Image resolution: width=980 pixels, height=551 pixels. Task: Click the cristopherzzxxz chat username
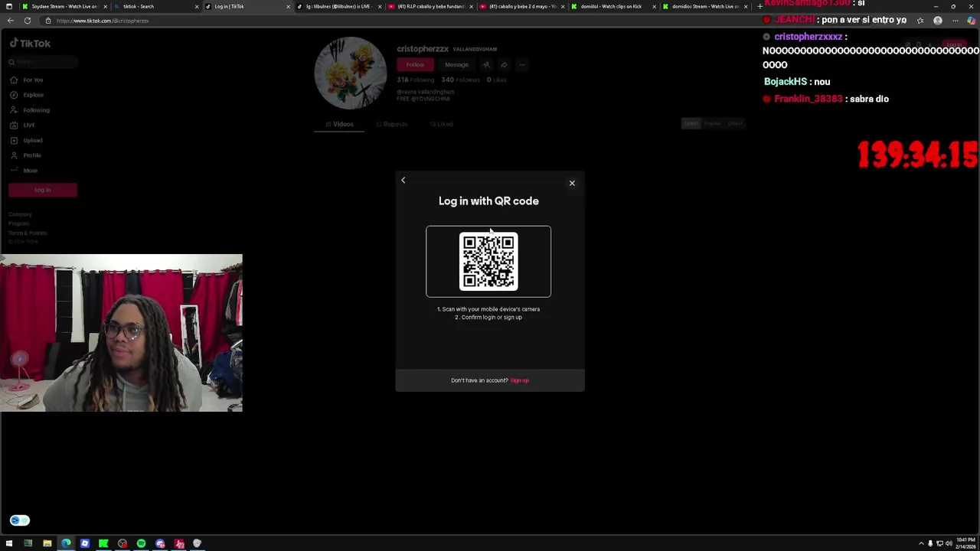[x=808, y=37]
